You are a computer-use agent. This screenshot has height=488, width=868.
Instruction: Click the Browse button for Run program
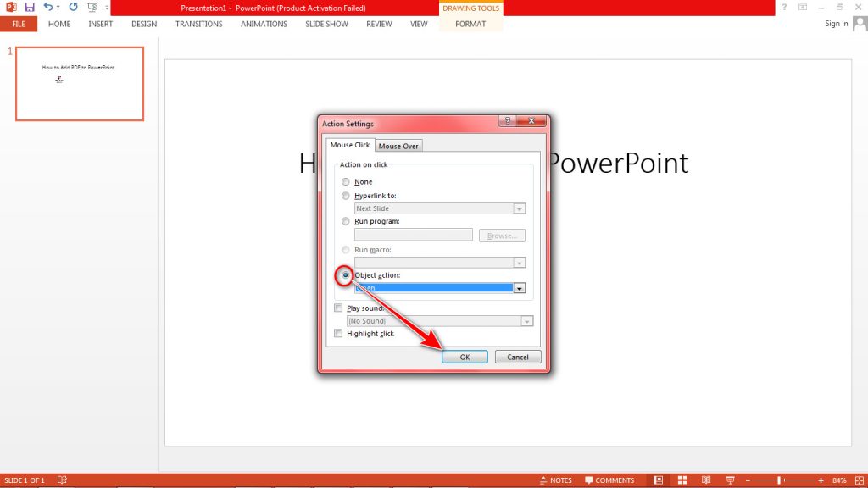(501, 235)
